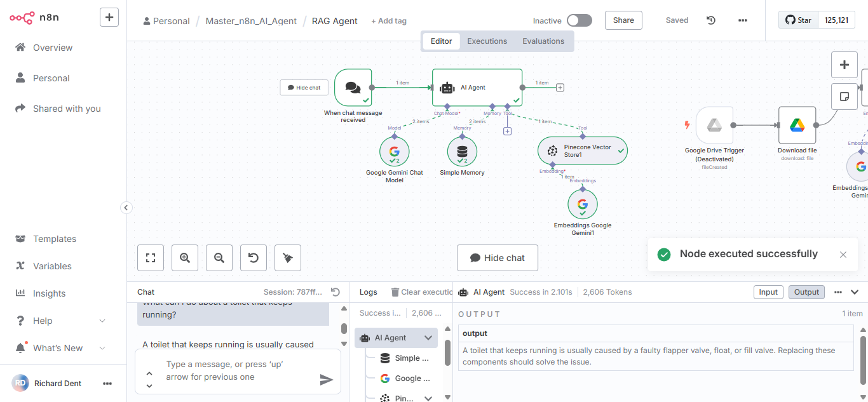Screen dimensions: 868x402
Task: Click the large Hide chat button
Action: click(498, 258)
